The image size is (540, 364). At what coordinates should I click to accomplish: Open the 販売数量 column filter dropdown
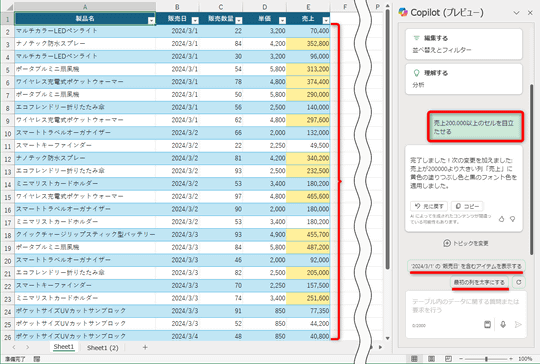[239, 21]
